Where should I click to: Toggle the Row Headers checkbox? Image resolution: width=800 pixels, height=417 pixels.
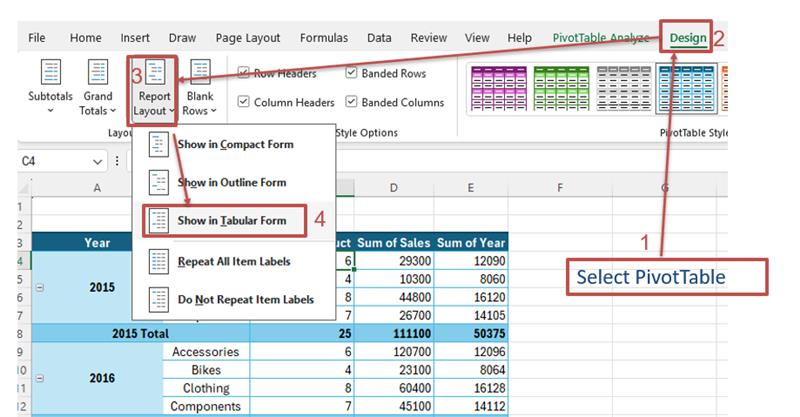[244, 73]
